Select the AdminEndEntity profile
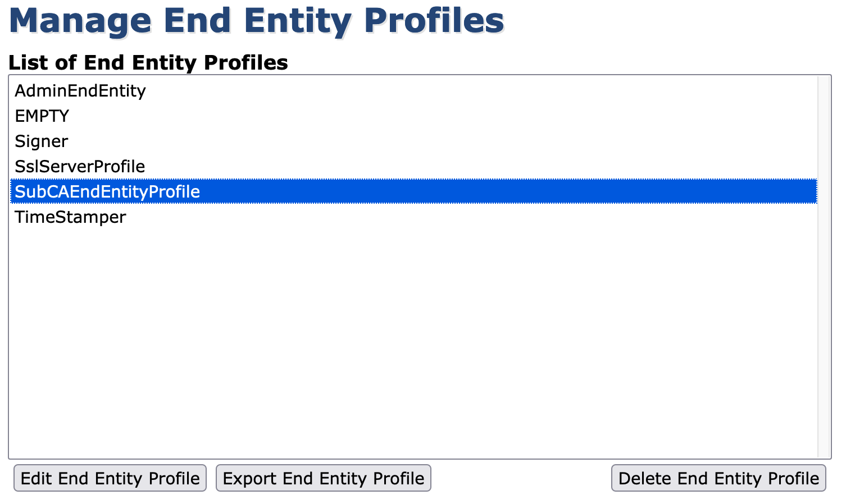Screen dimensions: 846x504 [80, 91]
